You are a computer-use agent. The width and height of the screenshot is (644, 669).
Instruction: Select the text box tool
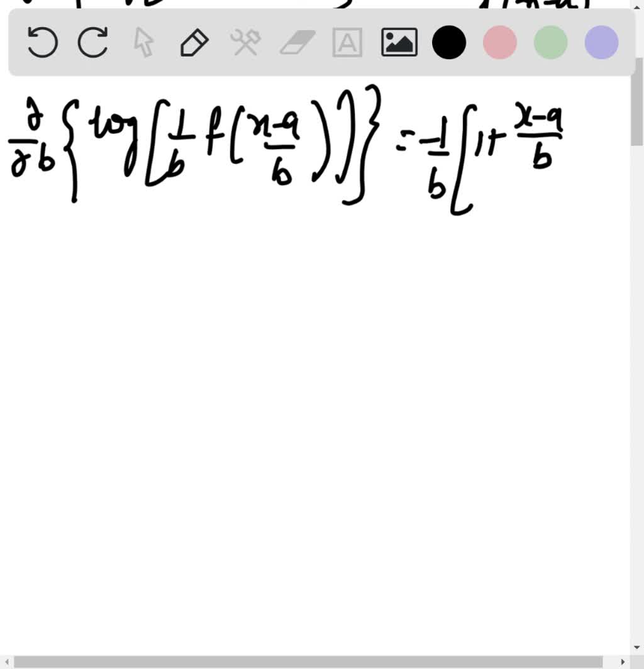click(x=347, y=43)
